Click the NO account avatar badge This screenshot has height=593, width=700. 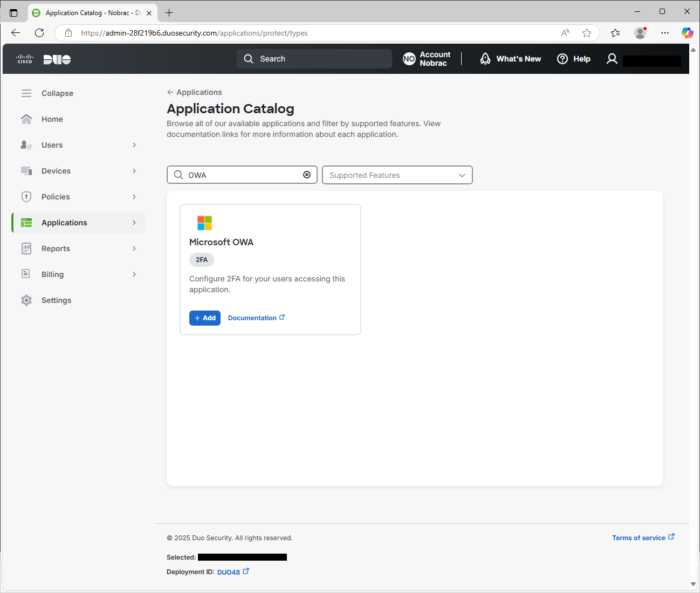[409, 59]
